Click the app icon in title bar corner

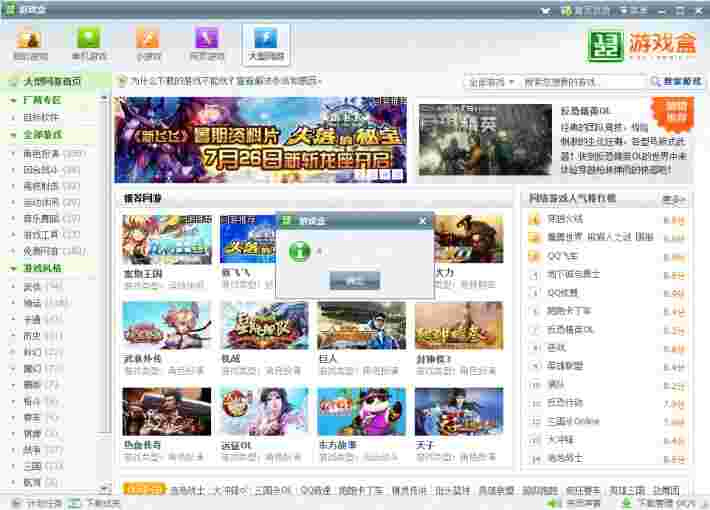point(10,10)
